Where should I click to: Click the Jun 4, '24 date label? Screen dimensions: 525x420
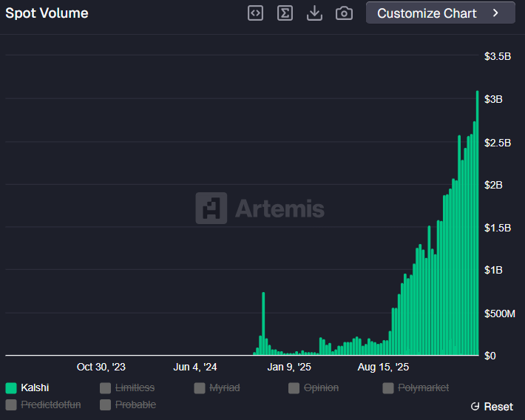pos(195,367)
